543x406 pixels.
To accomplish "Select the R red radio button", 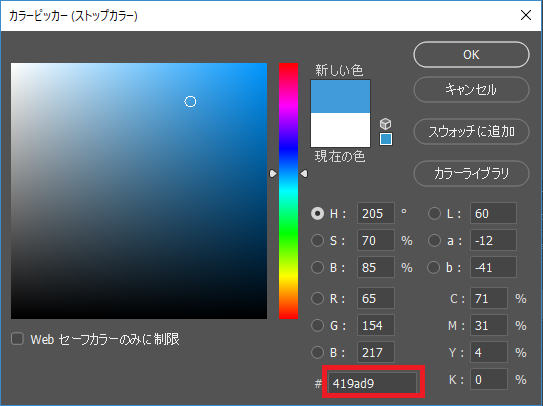I will coord(318,298).
